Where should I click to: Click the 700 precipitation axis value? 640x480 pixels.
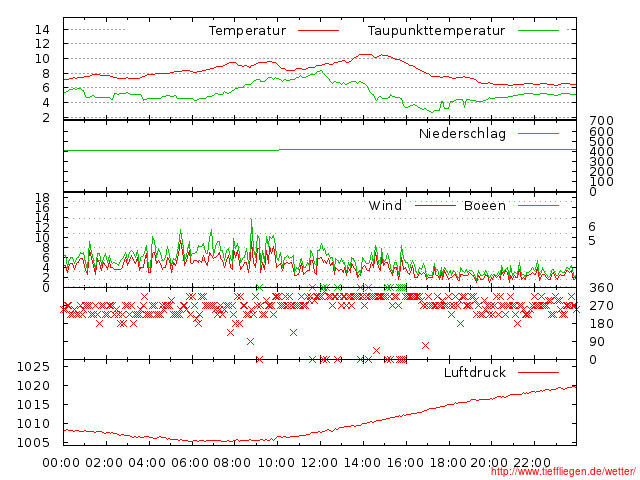coord(601,121)
